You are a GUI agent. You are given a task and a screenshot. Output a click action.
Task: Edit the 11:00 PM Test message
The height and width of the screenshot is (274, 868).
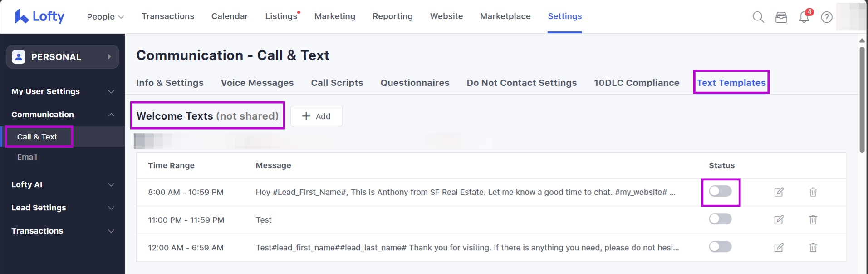pyautogui.click(x=779, y=220)
